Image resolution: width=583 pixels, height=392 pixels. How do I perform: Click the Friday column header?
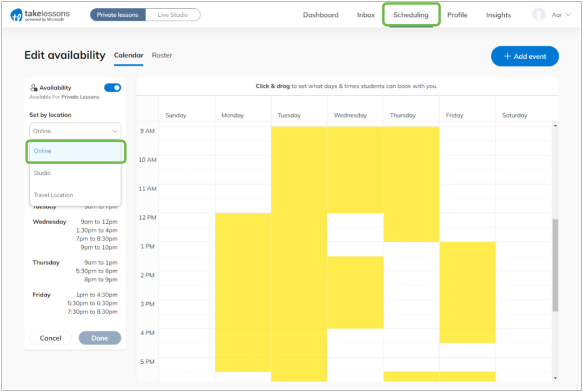coord(454,115)
